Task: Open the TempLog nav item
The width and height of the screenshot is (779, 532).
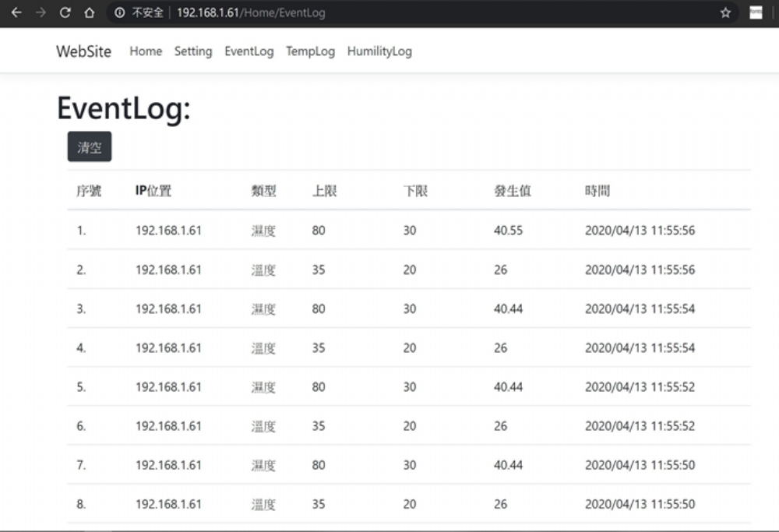Action: coord(310,51)
